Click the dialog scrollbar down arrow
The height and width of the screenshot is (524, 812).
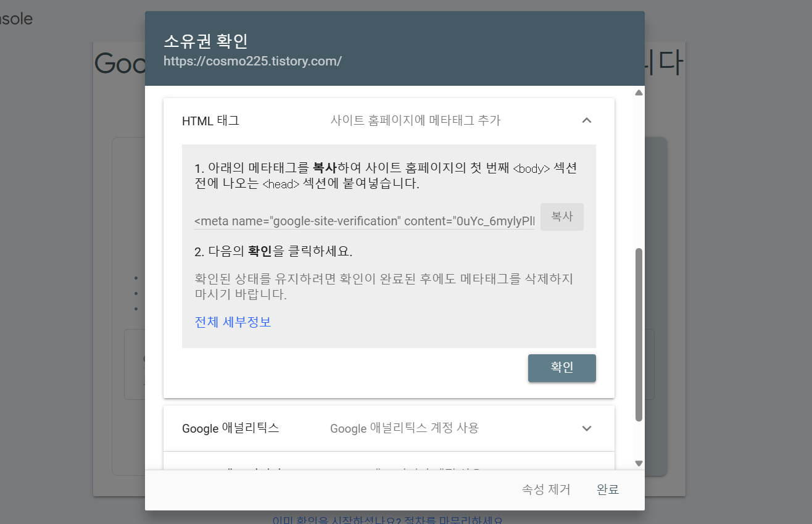639,463
